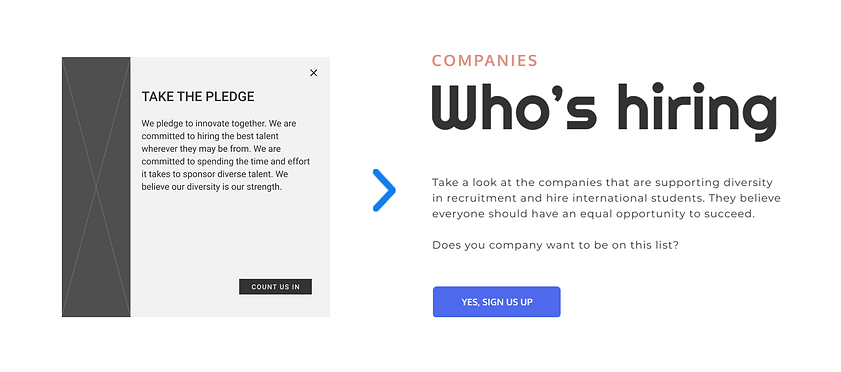Select the dark image placeholder with crossed lines
The image size is (841, 372).
[x=96, y=187]
